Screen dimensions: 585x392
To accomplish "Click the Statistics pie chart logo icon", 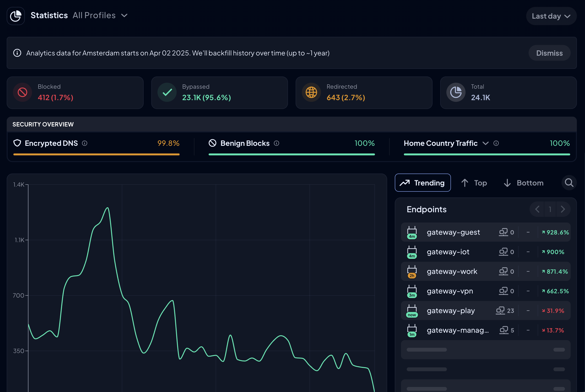I will click(16, 16).
